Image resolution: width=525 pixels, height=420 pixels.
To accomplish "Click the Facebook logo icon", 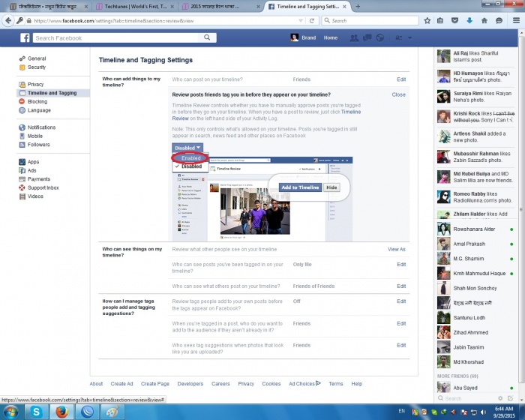I will pos(25,37).
